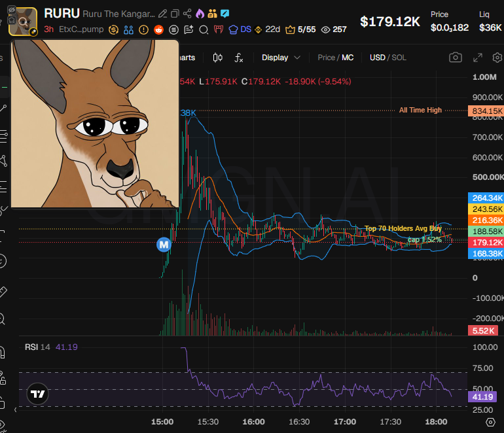Click the magnifier search icon in header
This screenshot has height=433, width=504.
(204, 30)
